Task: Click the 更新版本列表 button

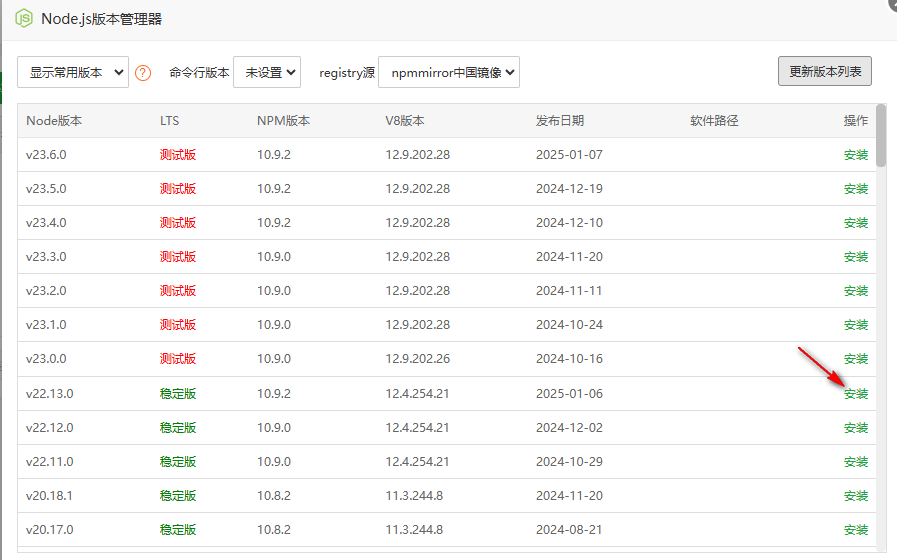Action: click(824, 71)
